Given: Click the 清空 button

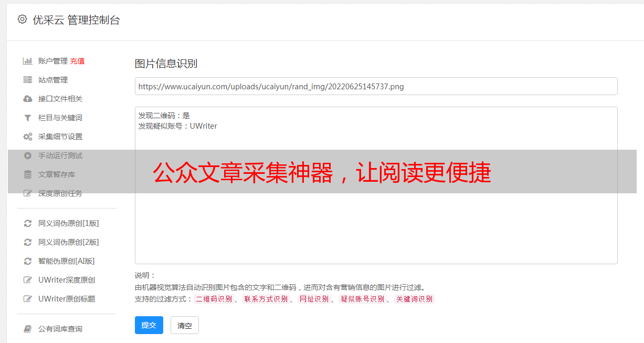Looking at the screenshot, I should [x=185, y=325].
